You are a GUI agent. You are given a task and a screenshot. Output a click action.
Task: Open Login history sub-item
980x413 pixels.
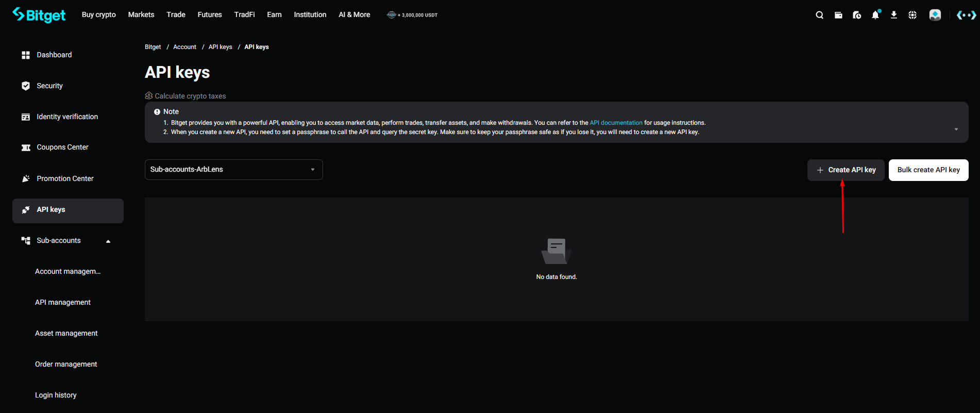coord(56,395)
